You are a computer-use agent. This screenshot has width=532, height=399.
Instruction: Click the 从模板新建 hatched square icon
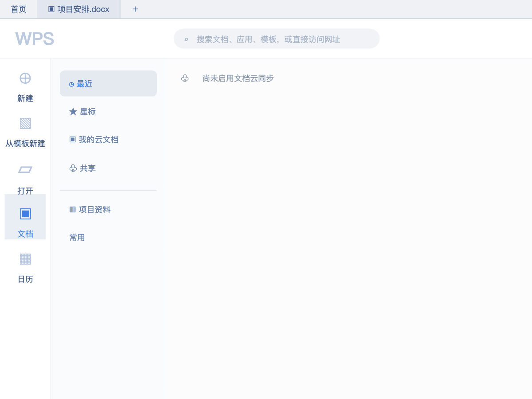click(x=25, y=123)
